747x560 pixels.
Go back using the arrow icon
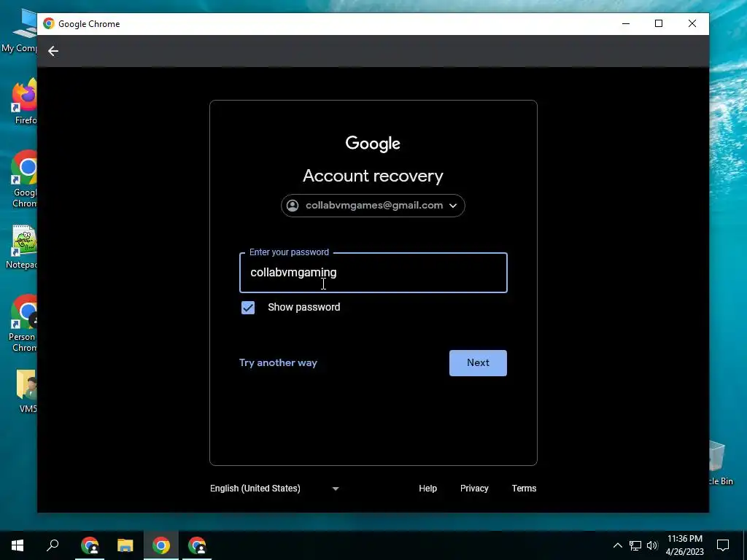tap(53, 51)
